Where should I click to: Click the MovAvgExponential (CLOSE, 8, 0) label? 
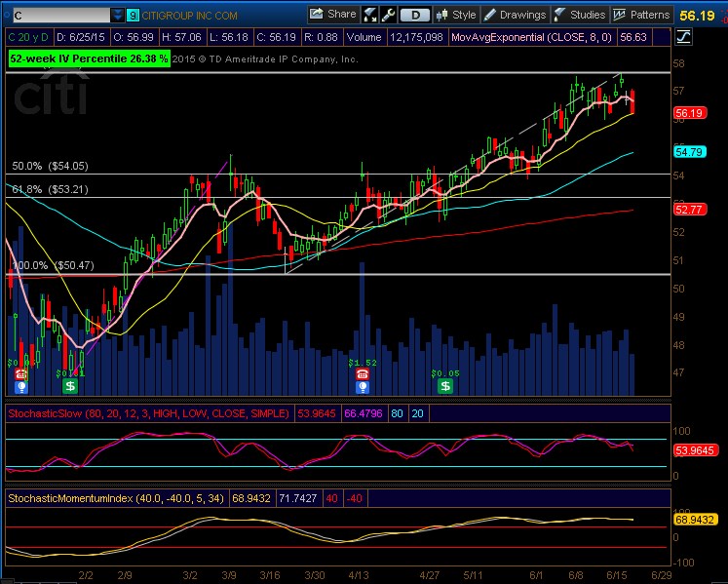pos(531,37)
